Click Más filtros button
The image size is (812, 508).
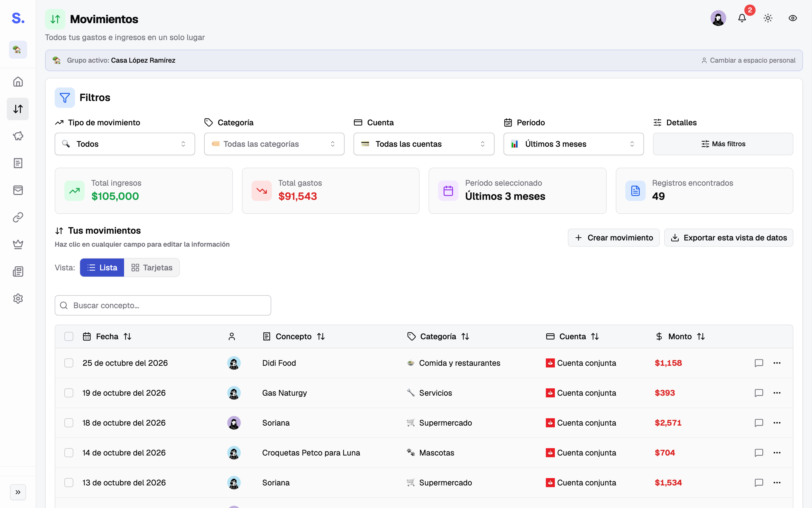click(723, 144)
